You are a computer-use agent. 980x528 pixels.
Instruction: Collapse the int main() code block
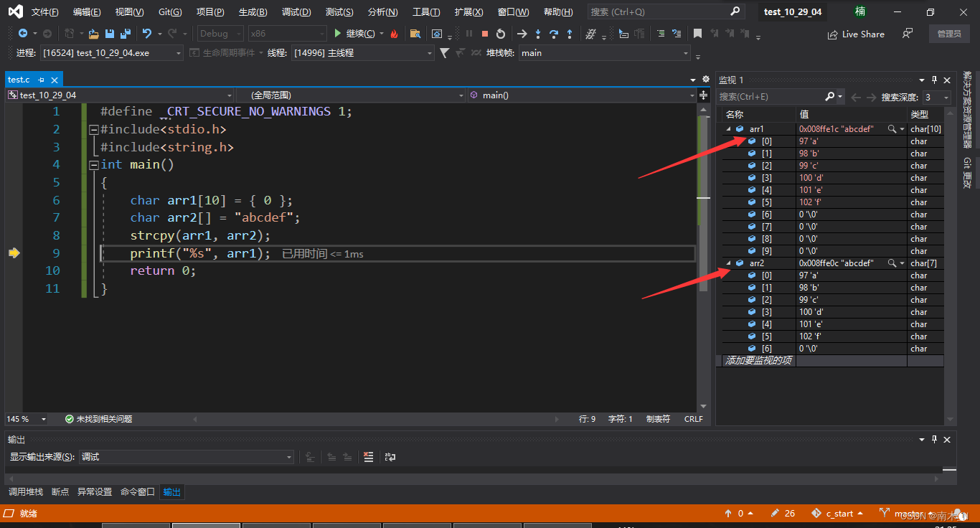pyautogui.click(x=93, y=165)
